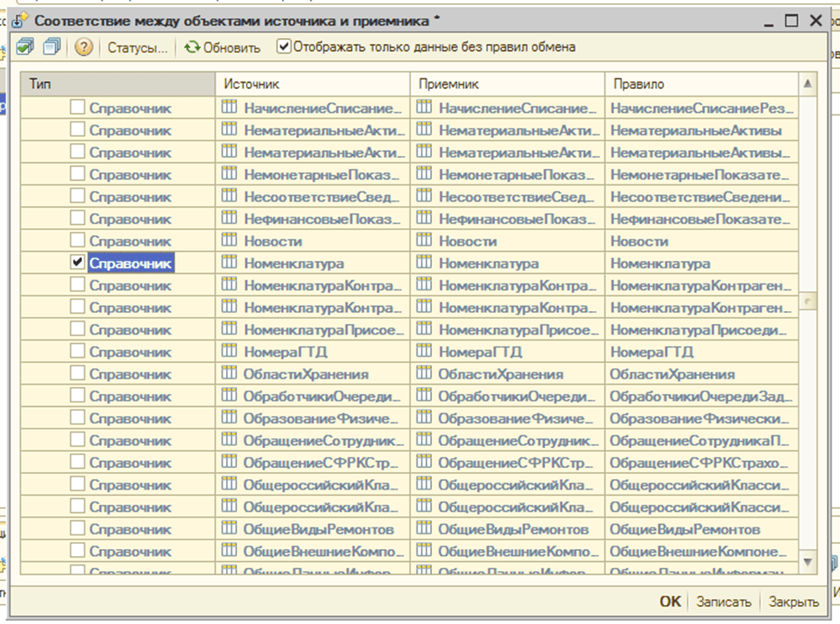
Task: Enable the checkbox for the ОбщиеВидыРемонтов row
Action: coord(78,528)
